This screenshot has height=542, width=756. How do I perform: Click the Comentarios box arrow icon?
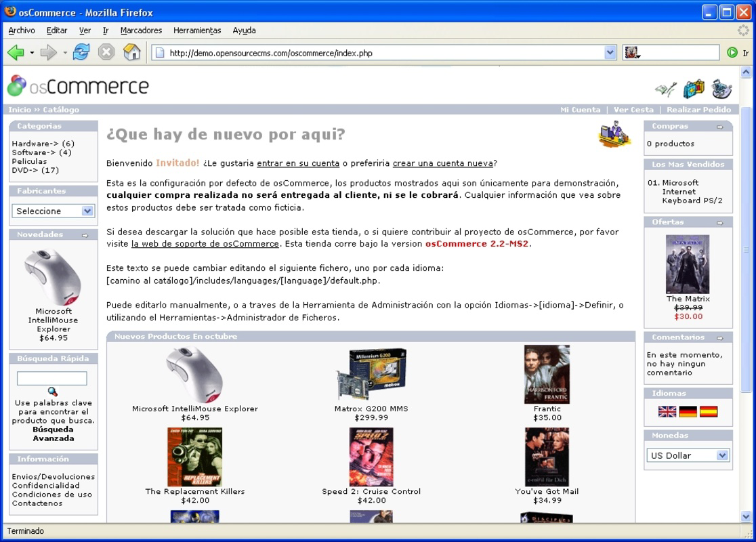(x=720, y=338)
